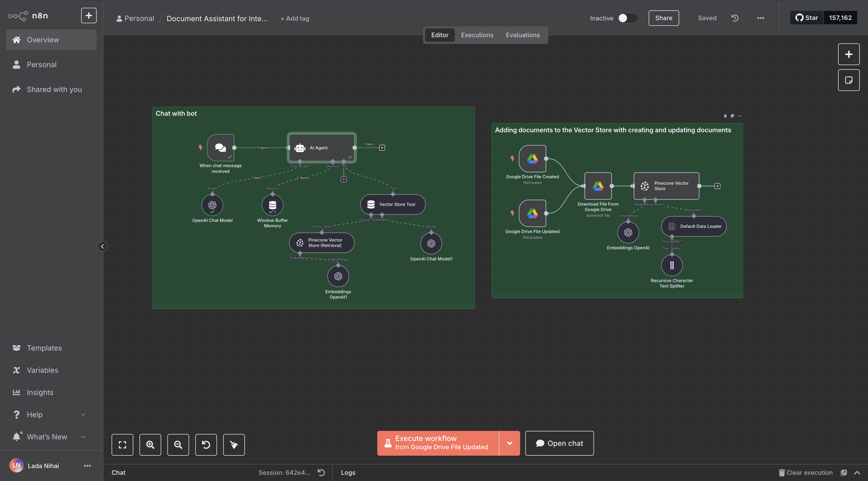
Task: Open user Lada Nihai options menu
Action: [x=87, y=466]
